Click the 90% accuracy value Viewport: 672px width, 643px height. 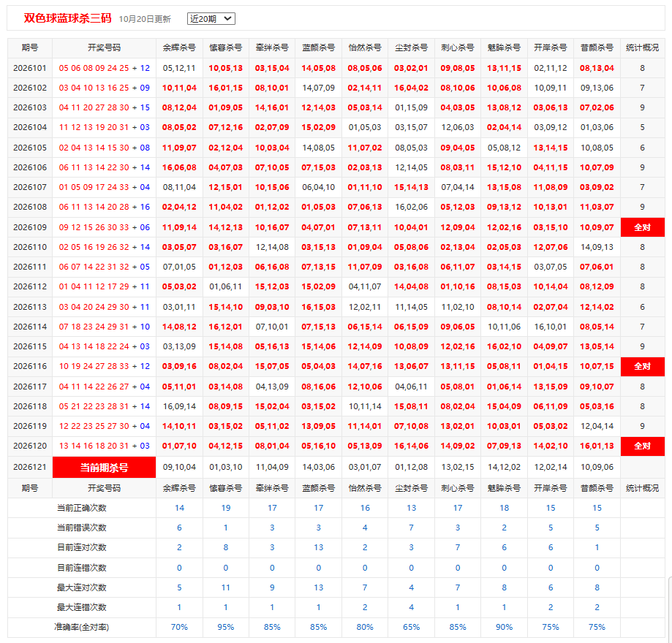coord(504,627)
